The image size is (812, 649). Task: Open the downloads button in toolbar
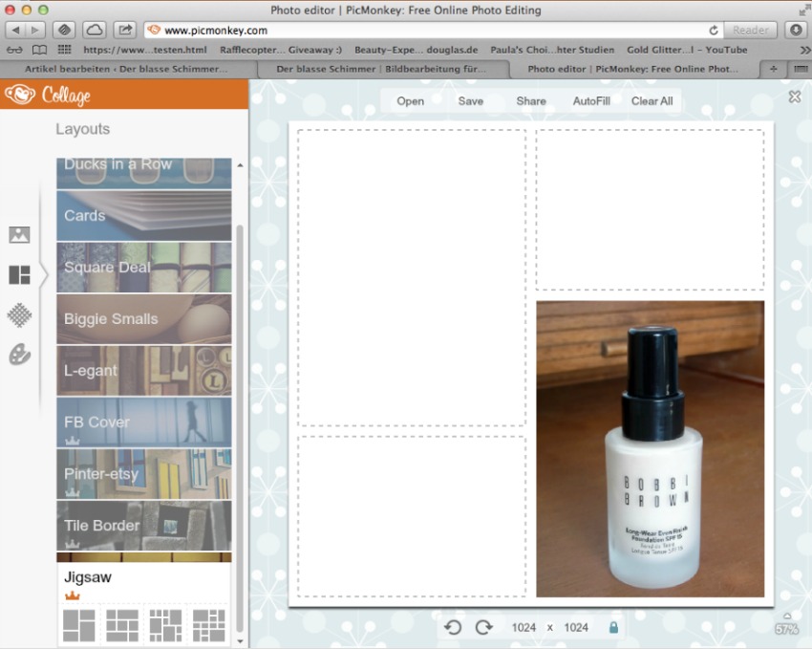pos(796,30)
